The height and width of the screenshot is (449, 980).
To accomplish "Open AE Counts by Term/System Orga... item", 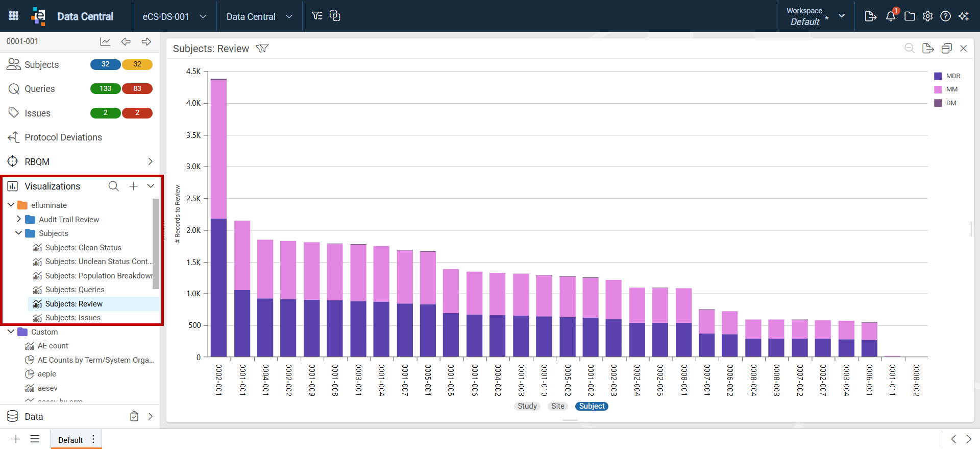I will point(95,360).
